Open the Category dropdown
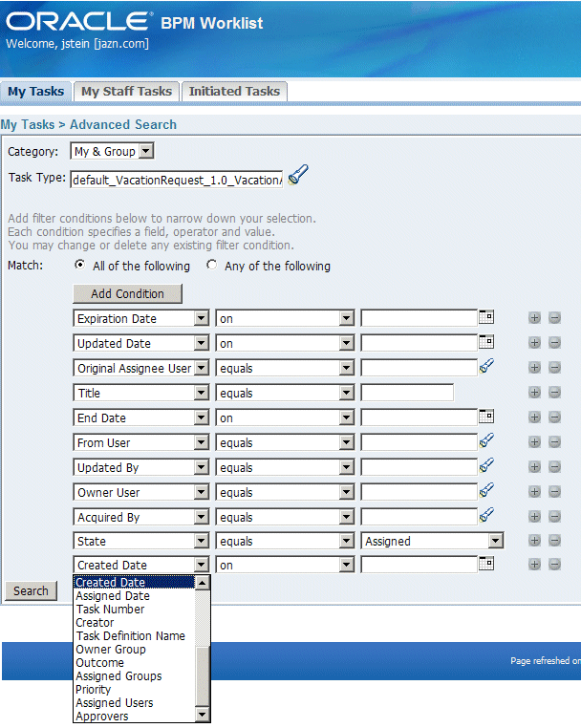 pos(112,151)
